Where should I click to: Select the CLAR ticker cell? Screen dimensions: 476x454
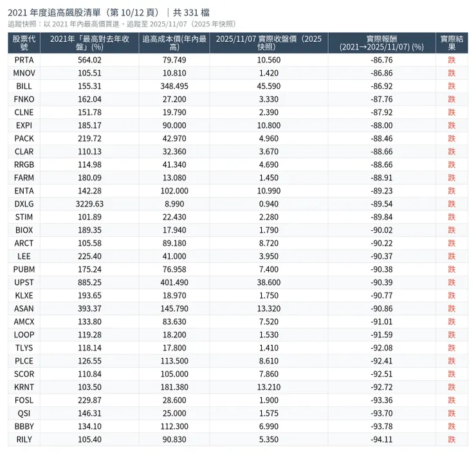pyautogui.click(x=24, y=151)
